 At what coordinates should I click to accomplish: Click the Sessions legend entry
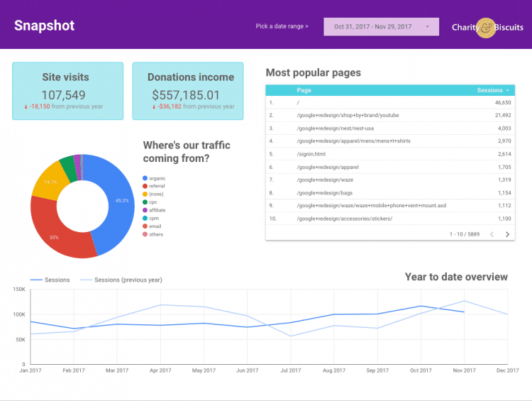coord(50,280)
